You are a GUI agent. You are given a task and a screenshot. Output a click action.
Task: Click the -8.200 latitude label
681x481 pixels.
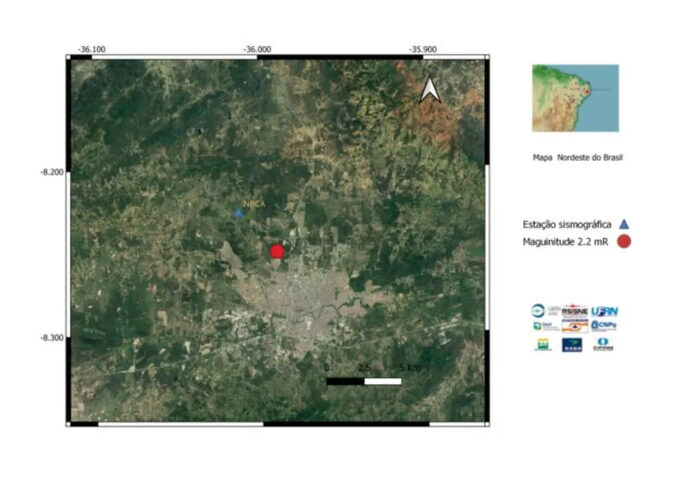(x=52, y=172)
